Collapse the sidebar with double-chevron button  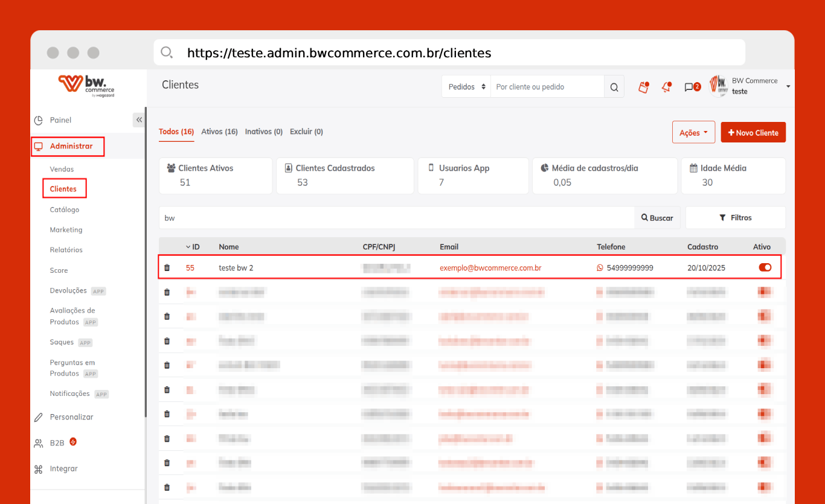[139, 120]
